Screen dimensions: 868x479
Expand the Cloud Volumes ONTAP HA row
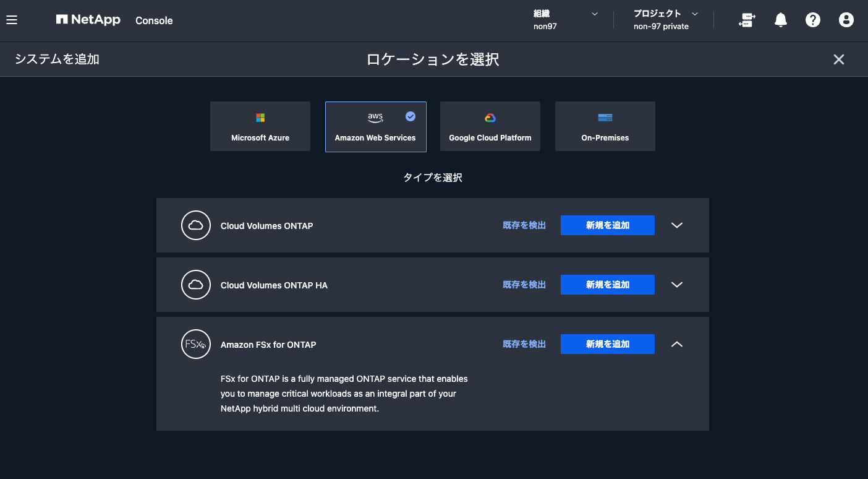click(677, 285)
